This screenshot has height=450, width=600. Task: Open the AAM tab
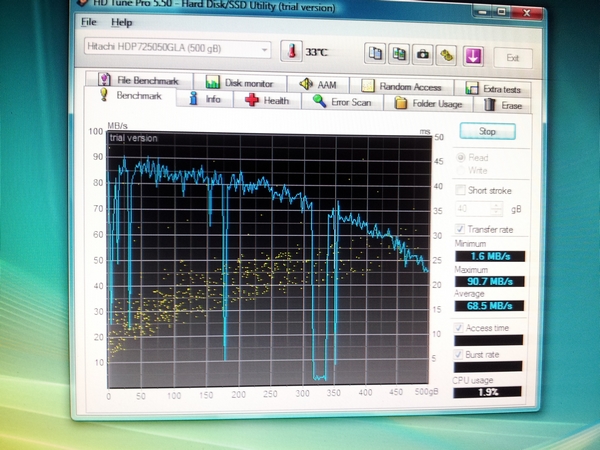tap(318, 84)
